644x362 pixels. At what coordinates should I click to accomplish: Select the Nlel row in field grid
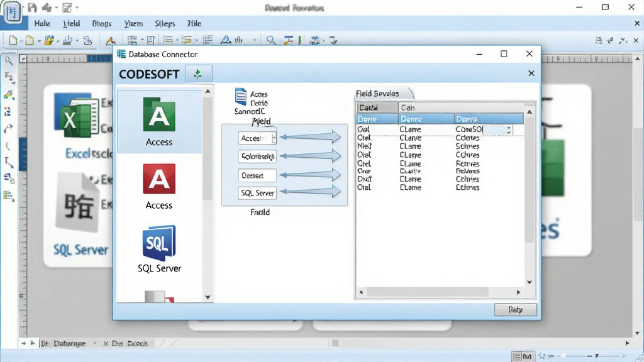point(440,146)
